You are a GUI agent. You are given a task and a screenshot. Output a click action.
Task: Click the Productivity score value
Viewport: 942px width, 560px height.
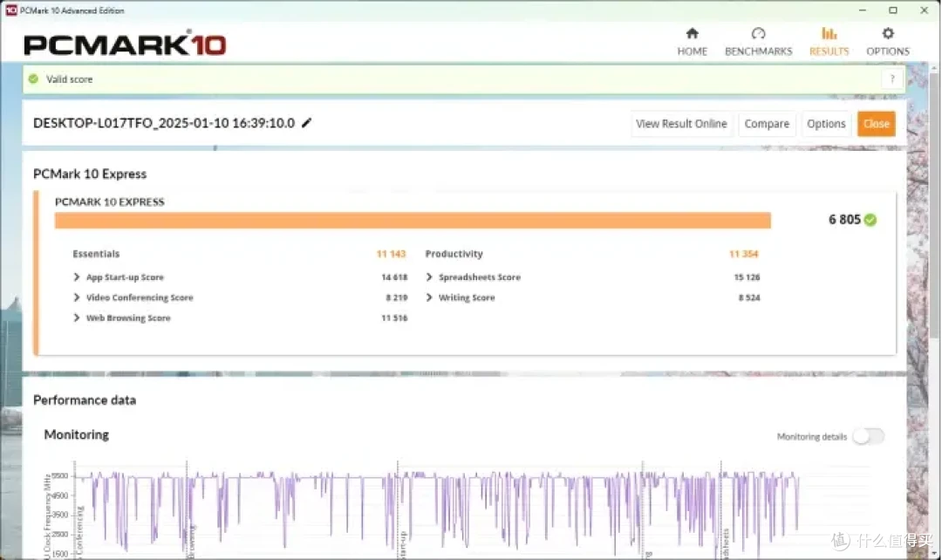744,254
